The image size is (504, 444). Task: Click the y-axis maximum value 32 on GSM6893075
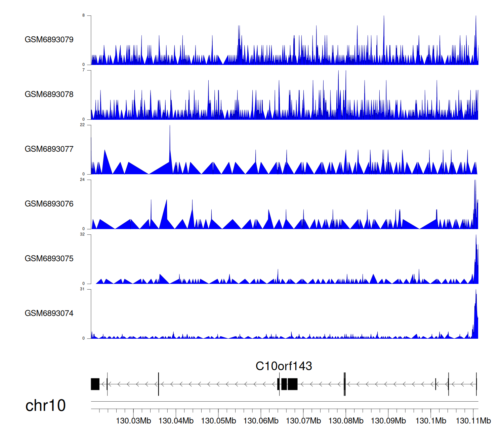pyautogui.click(x=82, y=234)
